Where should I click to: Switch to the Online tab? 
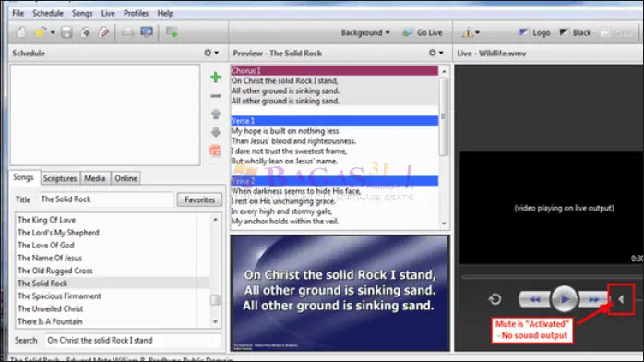point(126,178)
